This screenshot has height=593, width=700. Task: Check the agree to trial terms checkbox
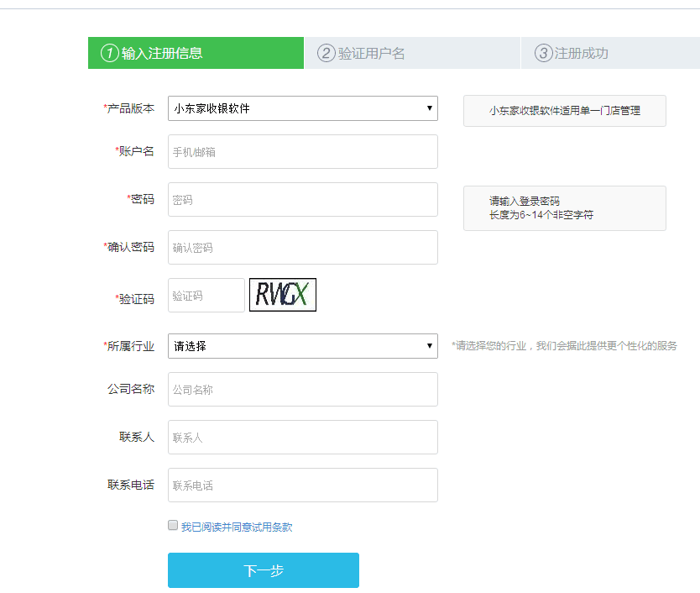pos(174,526)
